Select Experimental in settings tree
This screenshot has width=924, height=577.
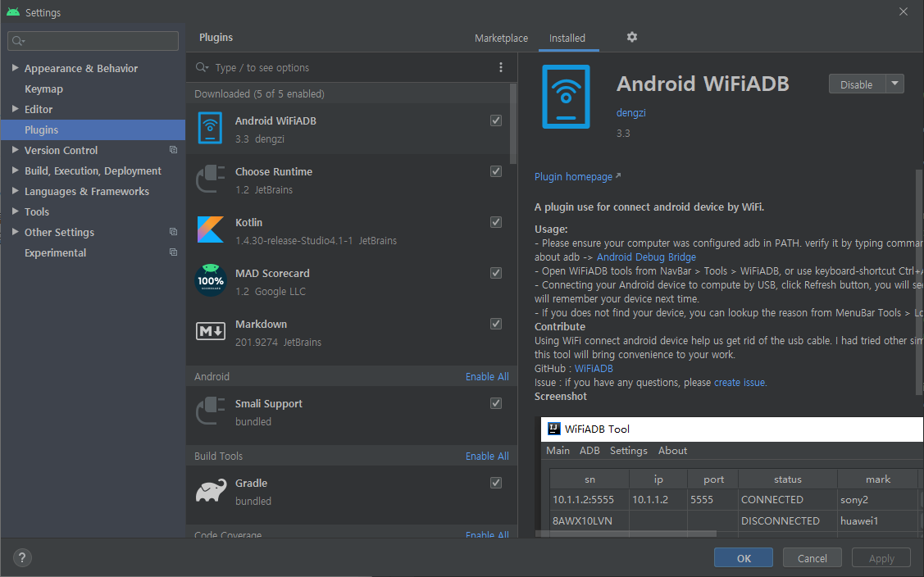pos(56,252)
